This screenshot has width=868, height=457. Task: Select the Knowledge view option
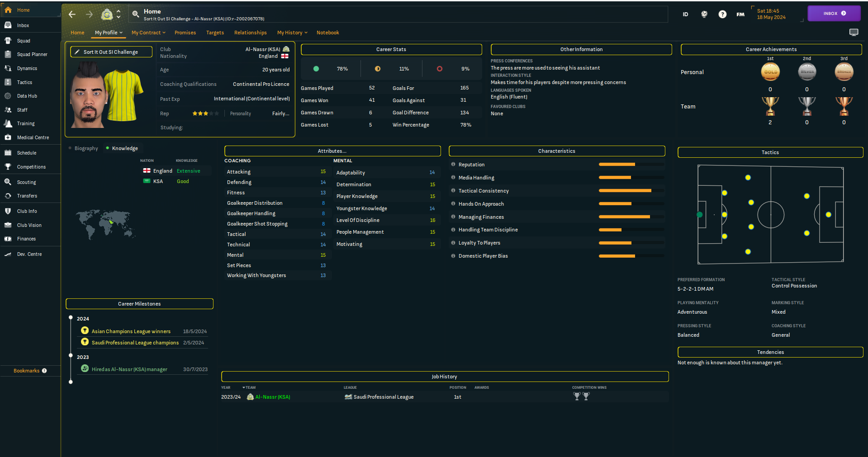(x=122, y=148)
